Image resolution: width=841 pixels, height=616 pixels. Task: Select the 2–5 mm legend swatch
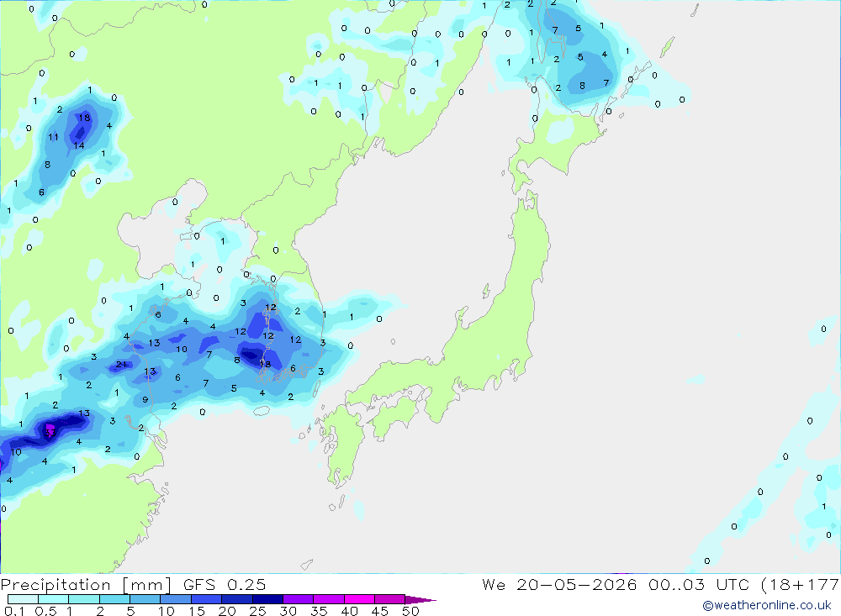[x=114, y=599]
